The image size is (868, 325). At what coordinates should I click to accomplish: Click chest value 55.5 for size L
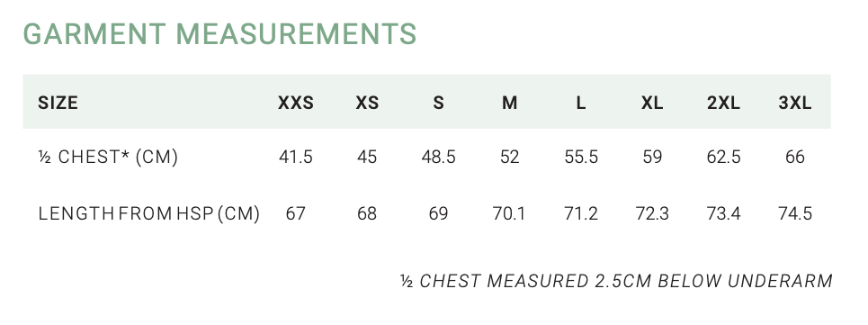(x=581, y=158)
